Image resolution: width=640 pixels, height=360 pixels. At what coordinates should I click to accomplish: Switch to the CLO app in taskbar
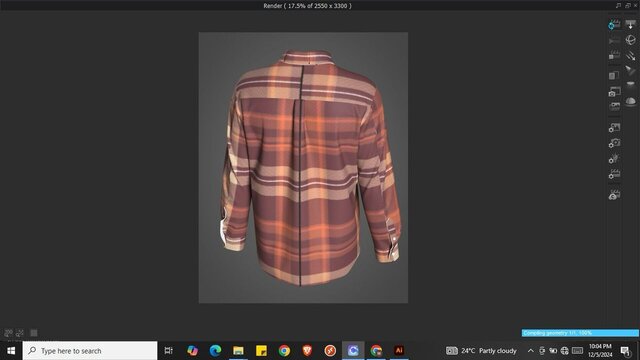tap(353, 350)
